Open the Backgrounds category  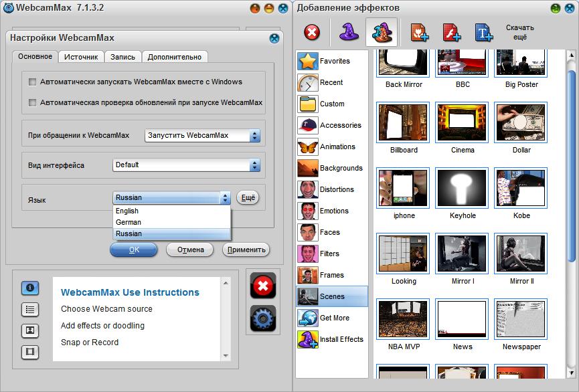pyautogui.click(x=332, y=168)
